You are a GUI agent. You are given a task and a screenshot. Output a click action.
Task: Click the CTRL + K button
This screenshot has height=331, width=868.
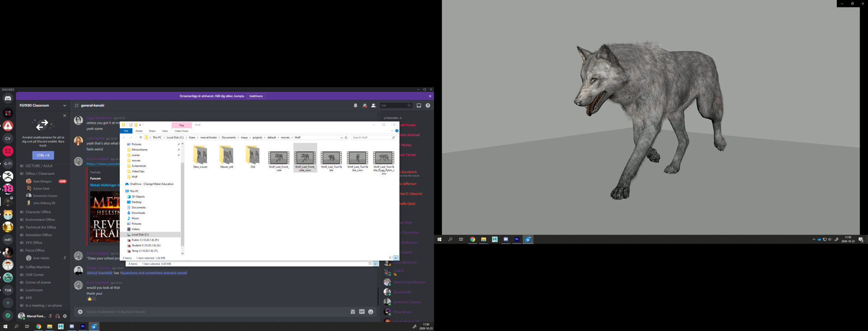[43, 155]
